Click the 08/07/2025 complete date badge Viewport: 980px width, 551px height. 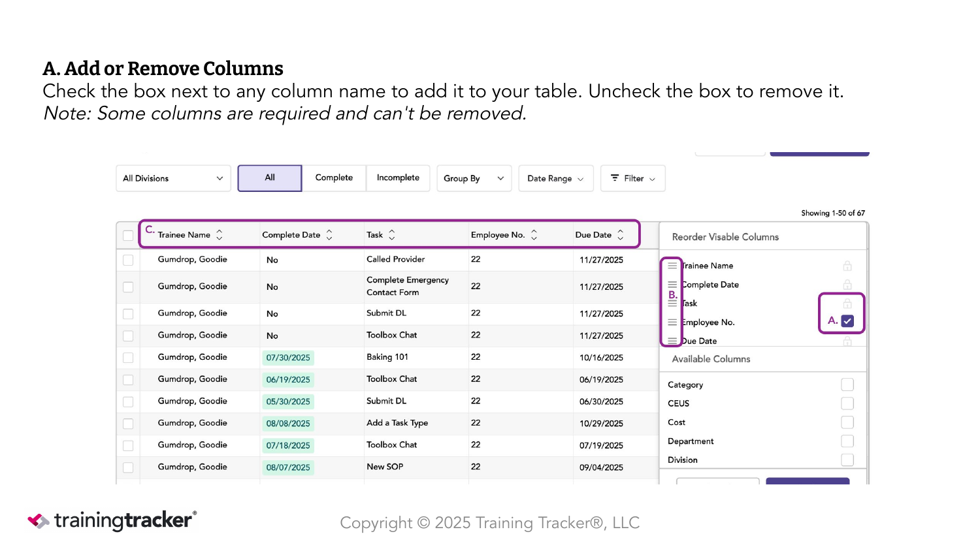[288, 467]
